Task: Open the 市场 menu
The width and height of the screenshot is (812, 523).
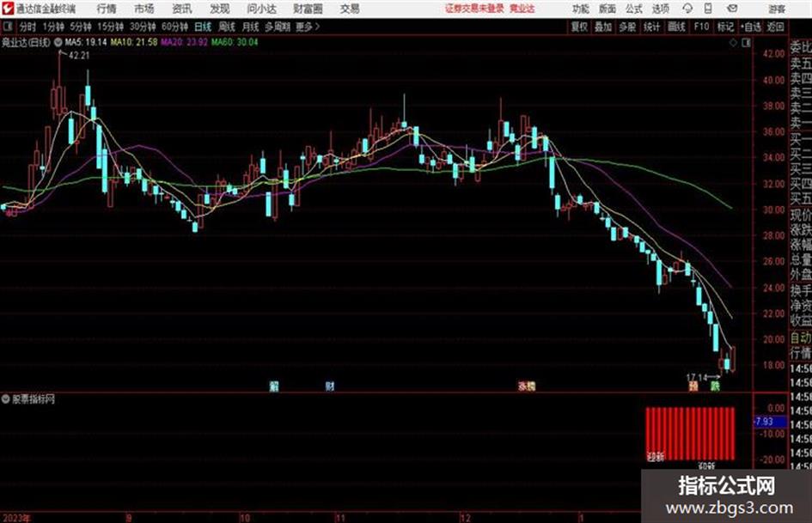Action: 144,9
